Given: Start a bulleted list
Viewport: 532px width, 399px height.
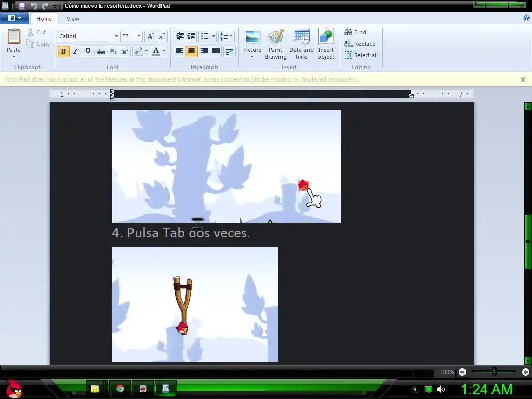Looking at the screenshot, I should click(205, 36).
